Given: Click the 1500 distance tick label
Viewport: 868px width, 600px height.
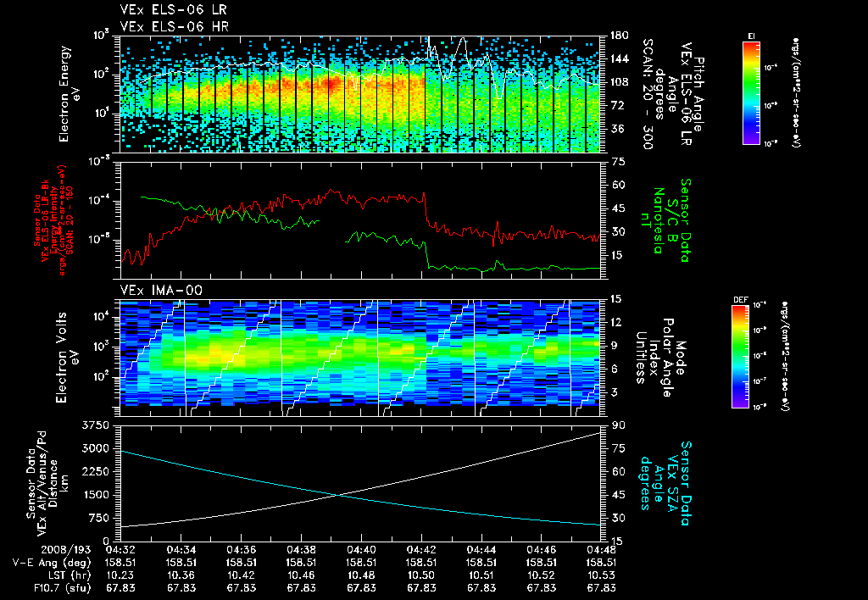Looking at the screenshot, I should pyautogui.click(x=96, y=495).
